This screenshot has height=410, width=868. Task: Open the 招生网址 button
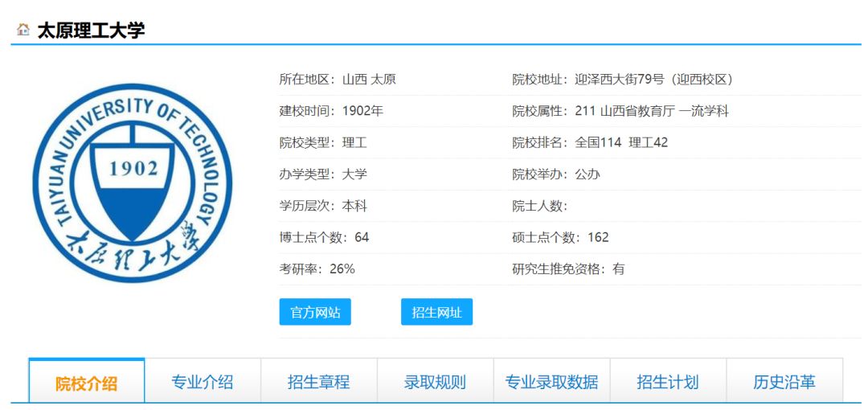(436, 313)
